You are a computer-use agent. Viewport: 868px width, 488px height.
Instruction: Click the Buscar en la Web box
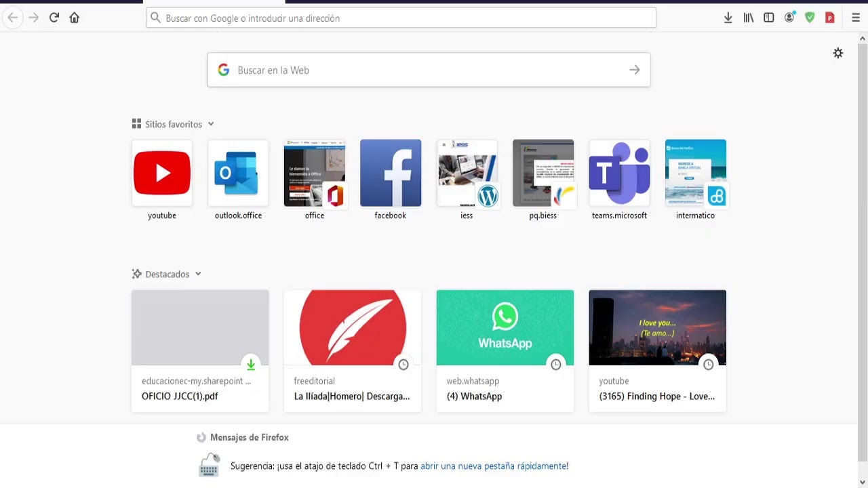429,70
